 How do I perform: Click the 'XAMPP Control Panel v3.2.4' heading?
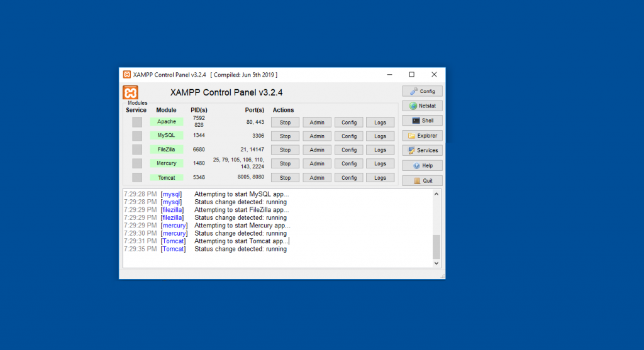pyautogui.click(x=226, y=92)
